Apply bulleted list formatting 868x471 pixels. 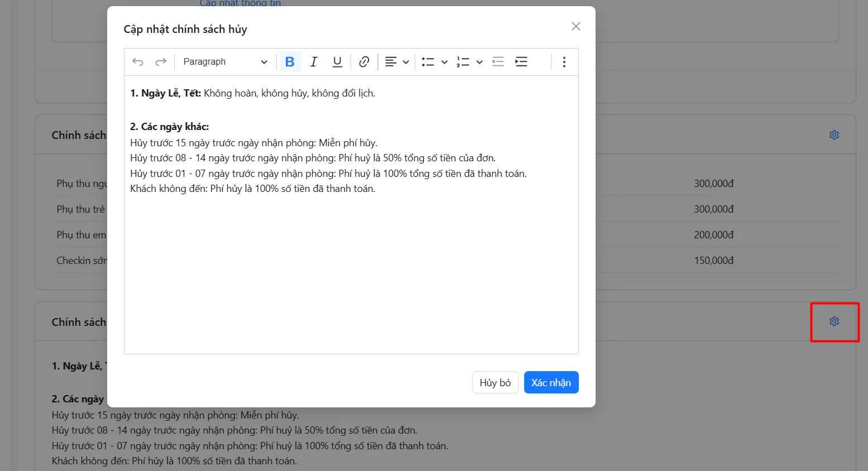428,62
